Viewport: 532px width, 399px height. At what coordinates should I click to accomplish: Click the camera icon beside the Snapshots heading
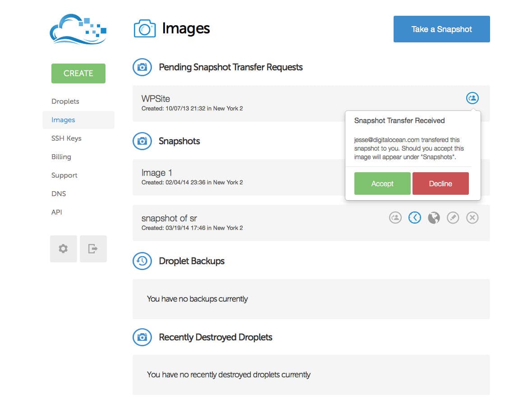[142, 141]
